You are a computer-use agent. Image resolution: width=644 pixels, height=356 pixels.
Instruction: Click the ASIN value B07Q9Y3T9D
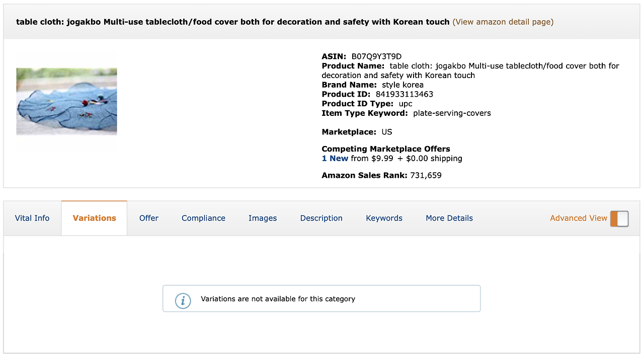[x=376, y=56]
